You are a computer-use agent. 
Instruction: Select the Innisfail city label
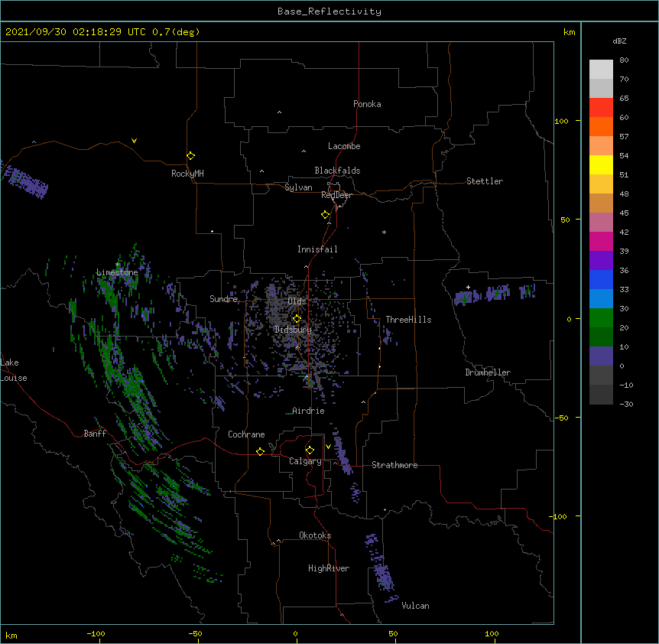[x=317, y=249]
